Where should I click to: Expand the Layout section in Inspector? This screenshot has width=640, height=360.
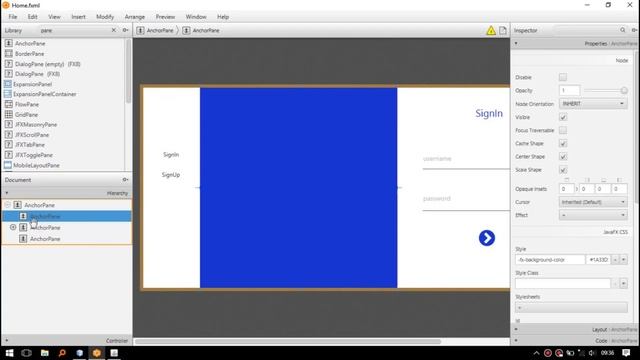point(516,329)
